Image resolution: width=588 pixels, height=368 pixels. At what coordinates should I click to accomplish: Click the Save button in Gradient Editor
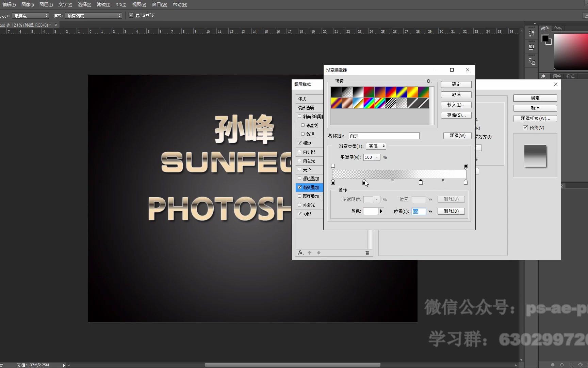coord(456,115)
